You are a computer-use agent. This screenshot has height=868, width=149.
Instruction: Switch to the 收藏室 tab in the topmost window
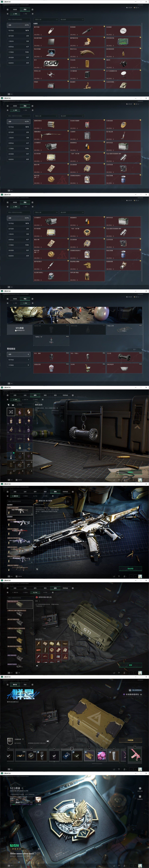coord(15,9)
